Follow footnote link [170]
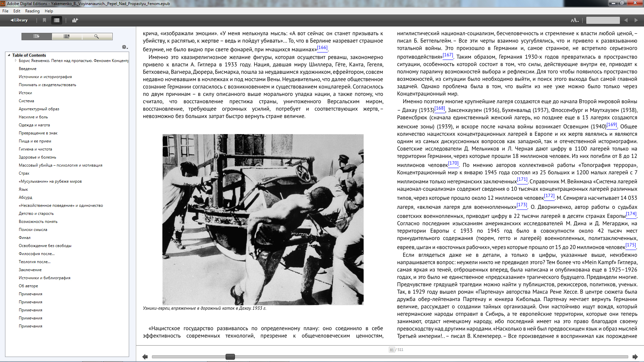The width and height of the screenshot is (644, 362). [453, 163]
